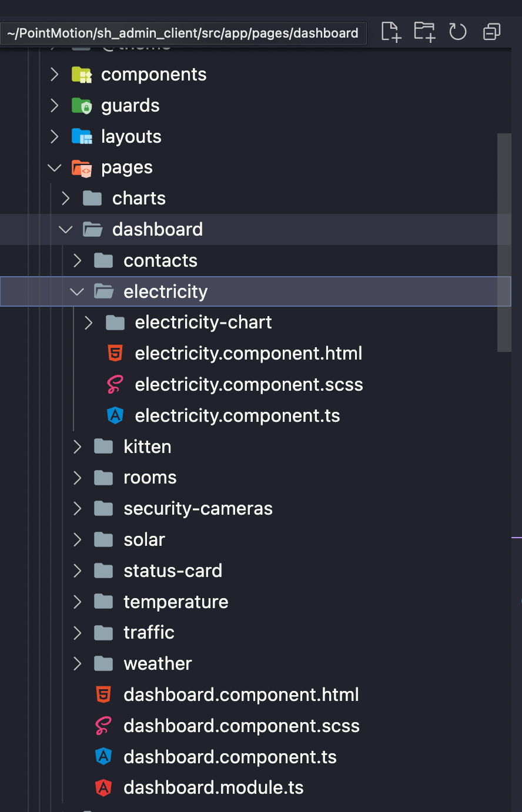Click the red Angular icon for dashboard.module.ts
This screenshot has height=812, width=522.
click(x=103, y=787)
